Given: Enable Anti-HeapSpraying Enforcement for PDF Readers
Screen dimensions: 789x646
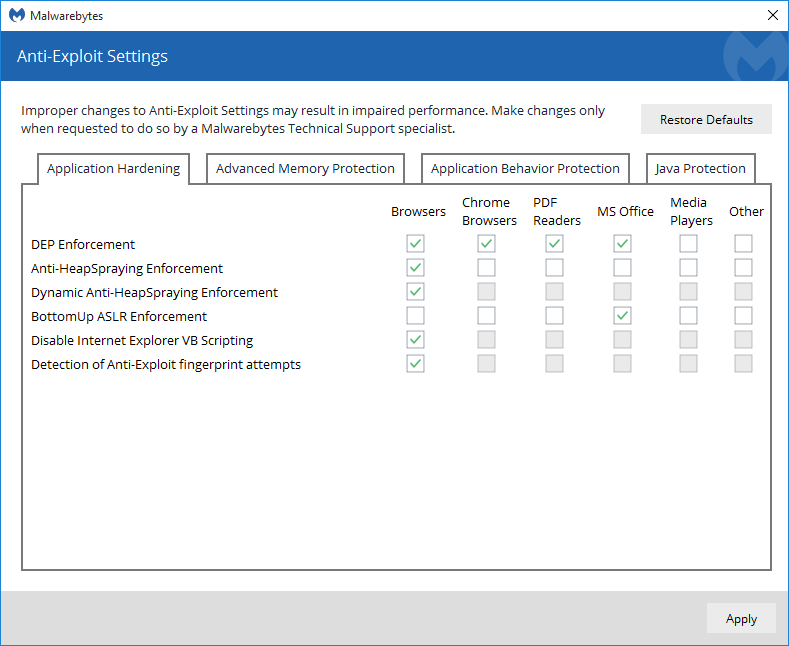Looking at the screenshot, I should [x=554, y=268].
